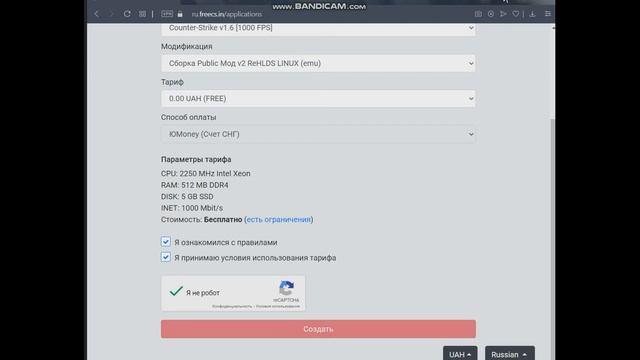
Task: Go back to the previous page
Action: click(x=96, y=14)
